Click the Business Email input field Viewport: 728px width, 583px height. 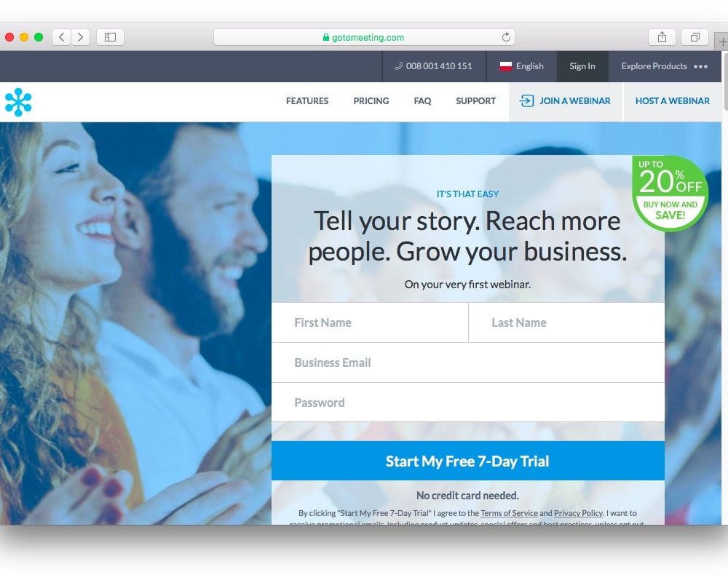468,362
